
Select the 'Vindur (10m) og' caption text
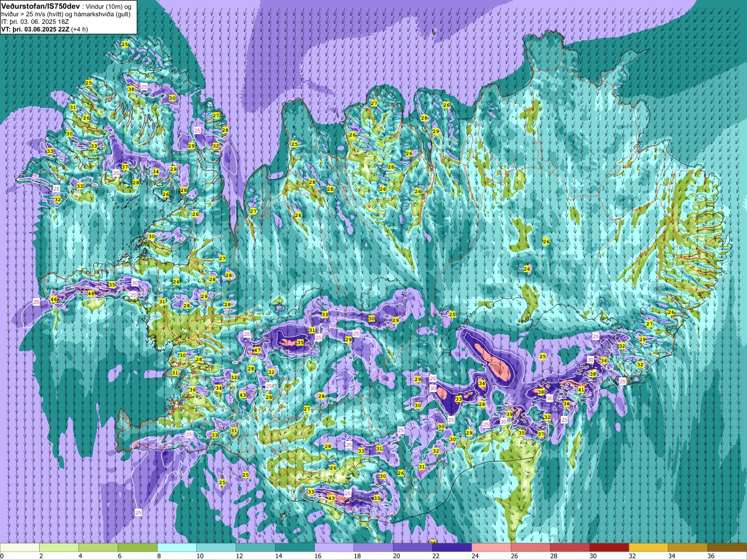108,6
